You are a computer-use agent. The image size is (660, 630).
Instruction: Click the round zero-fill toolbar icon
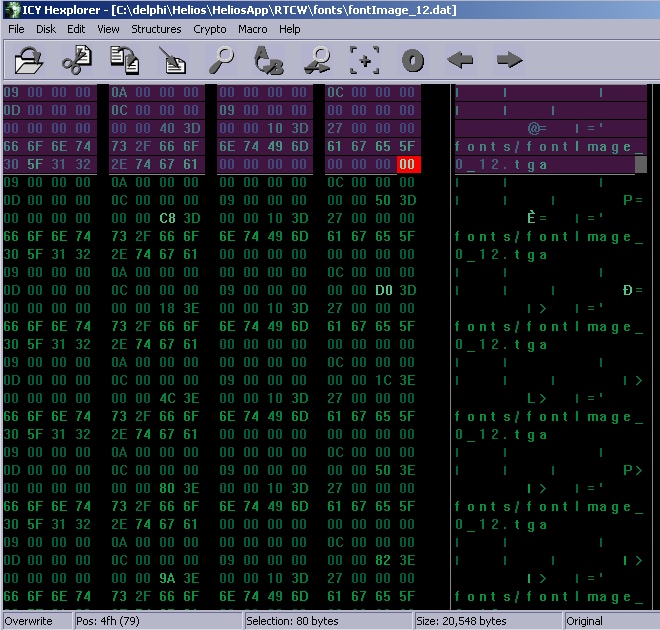coord(413,61)
